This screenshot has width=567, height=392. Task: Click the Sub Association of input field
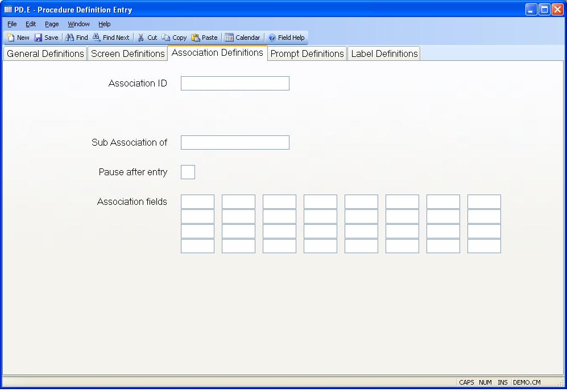pos(235,142)
